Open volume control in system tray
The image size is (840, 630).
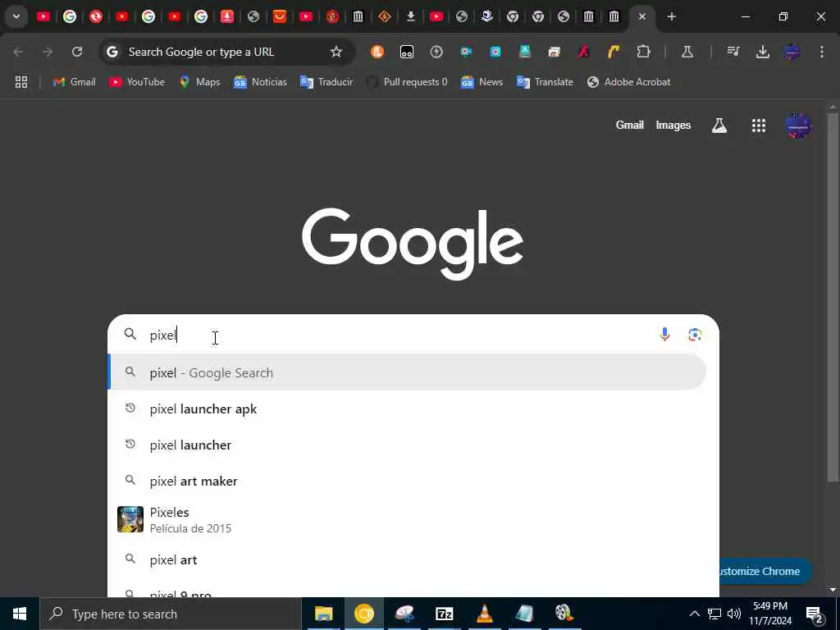734,614
